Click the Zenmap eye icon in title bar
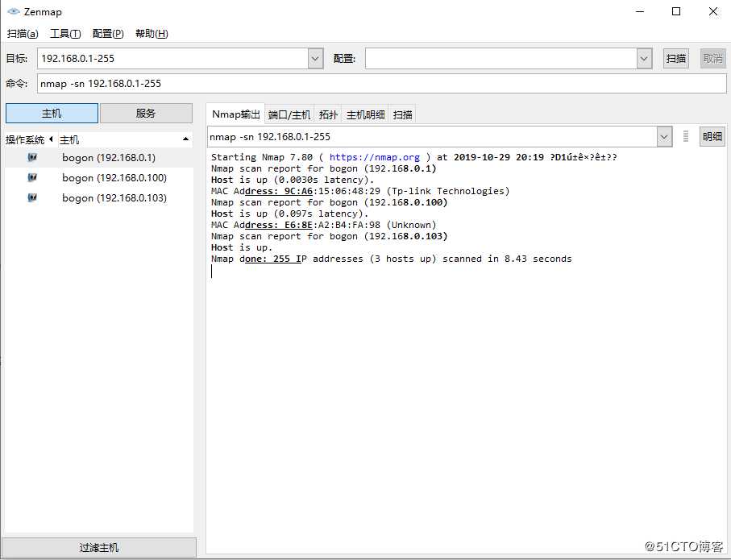 click(x=14, y=11)
